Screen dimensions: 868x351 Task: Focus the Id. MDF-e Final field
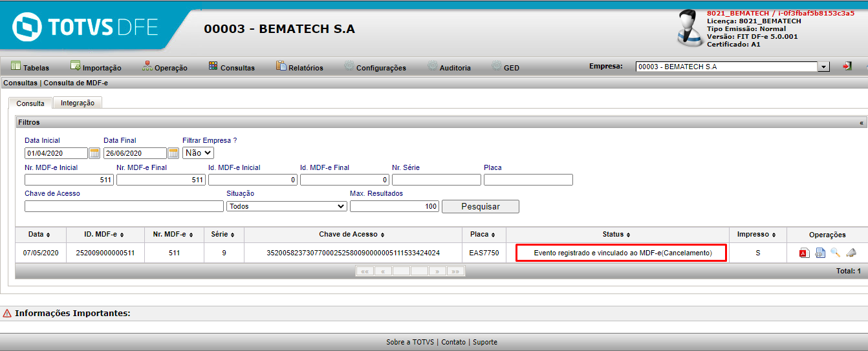point(345,180)
